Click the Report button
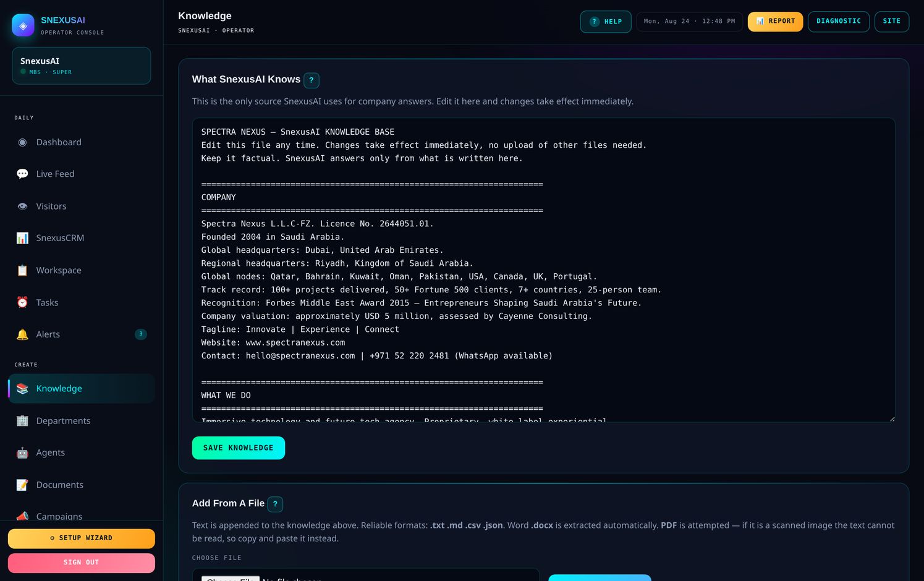Screen dimensions: 924x581 [x=776, y=22]
